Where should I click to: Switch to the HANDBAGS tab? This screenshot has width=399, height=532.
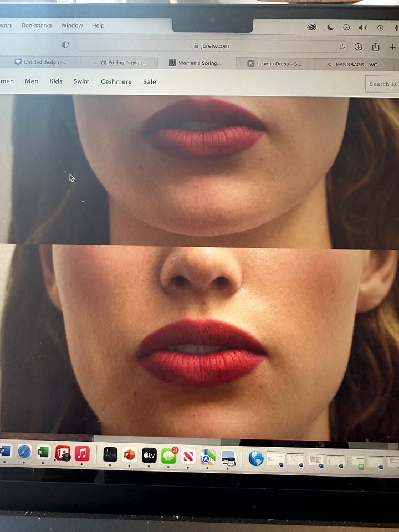355,64
